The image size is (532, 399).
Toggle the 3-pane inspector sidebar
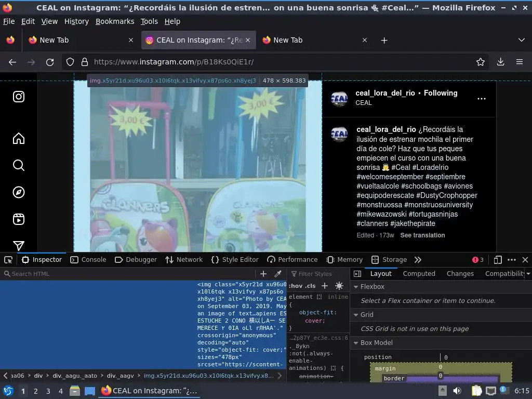point(357,274)
